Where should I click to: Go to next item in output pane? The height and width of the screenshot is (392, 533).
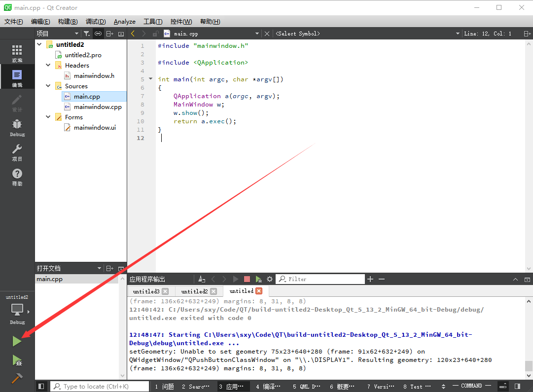pos(224,279)
